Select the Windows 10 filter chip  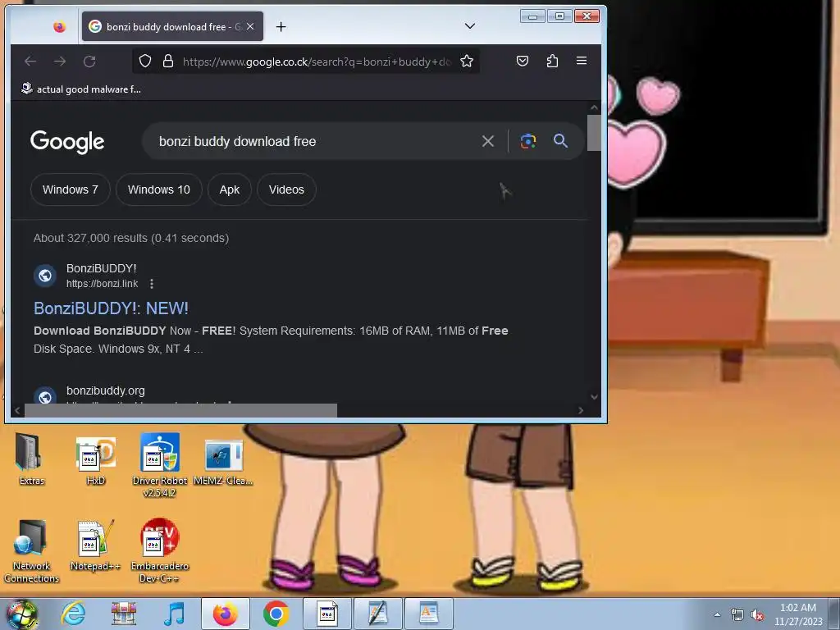158,189
